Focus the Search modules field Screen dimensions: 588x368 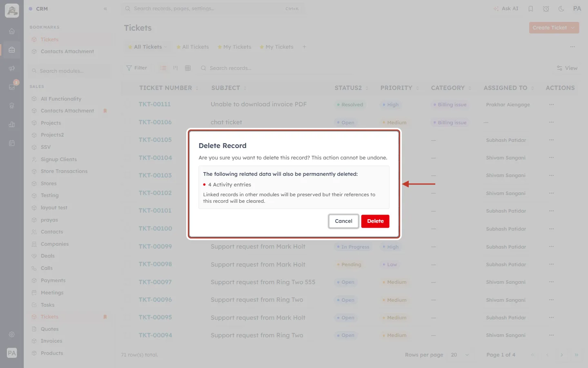(x=70, y=71)
